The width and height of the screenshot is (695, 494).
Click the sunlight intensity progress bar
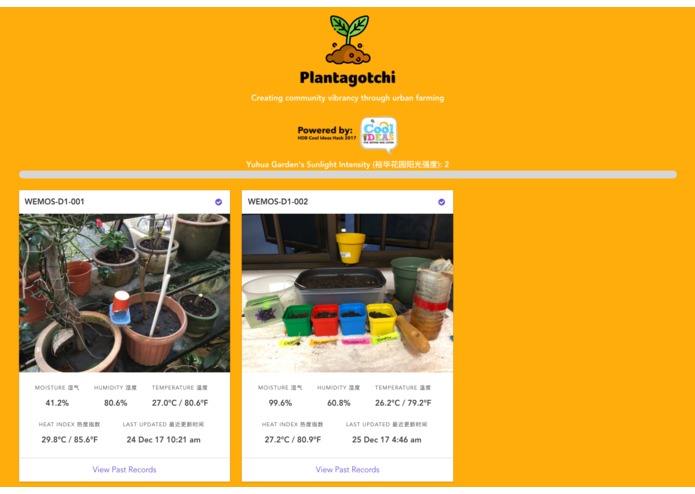coord(348,175)
